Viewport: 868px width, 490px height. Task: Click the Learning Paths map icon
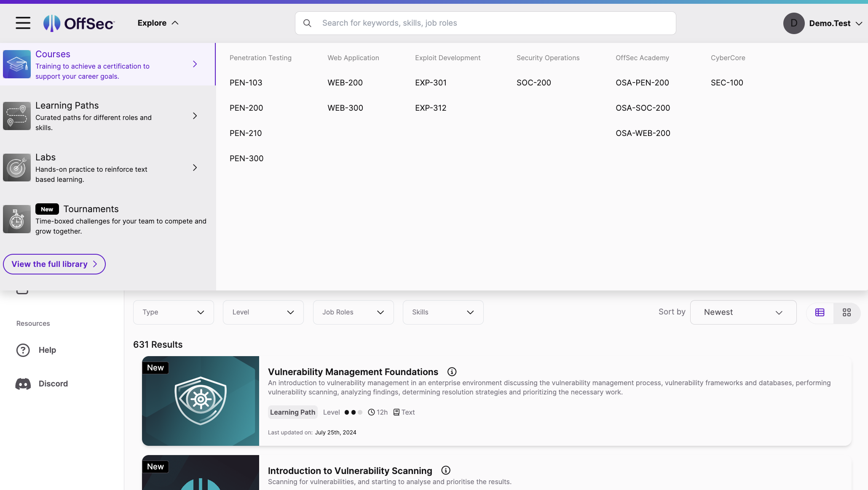17,116
